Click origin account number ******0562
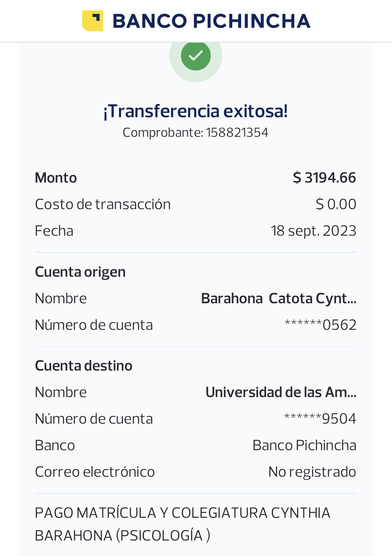 320,325
